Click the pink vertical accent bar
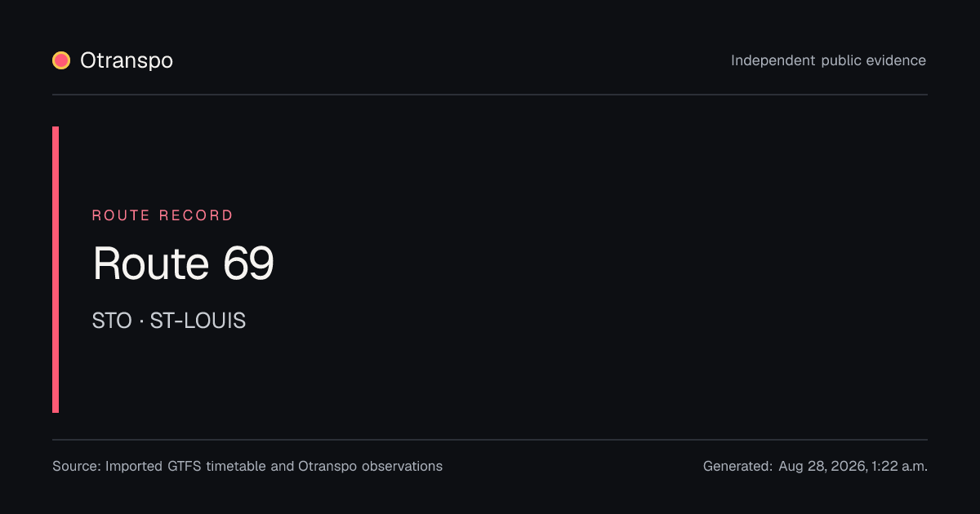This screenshot has height=514, width=980. (x=56, y=269)
